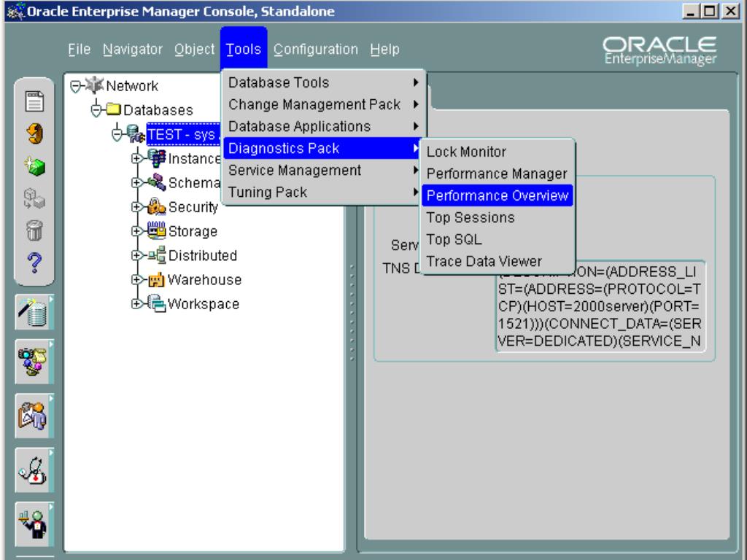Viewport: 747px width, 560px height.
Task: Maximize the Enterprise Manager Console window
Action: coord(710,11)
